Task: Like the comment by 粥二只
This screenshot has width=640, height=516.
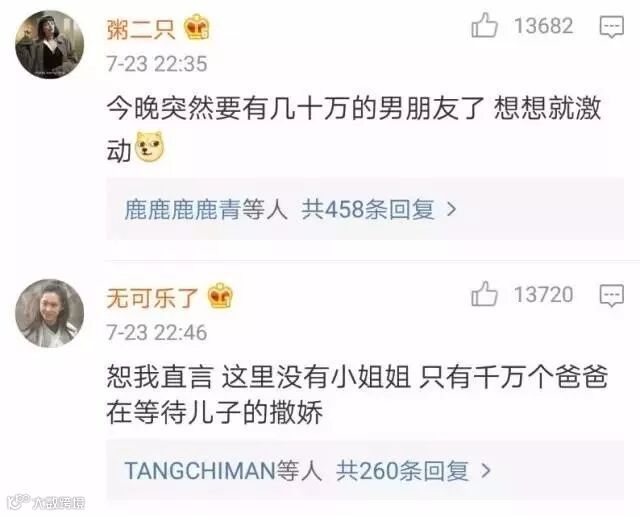Action: (484, 25)
